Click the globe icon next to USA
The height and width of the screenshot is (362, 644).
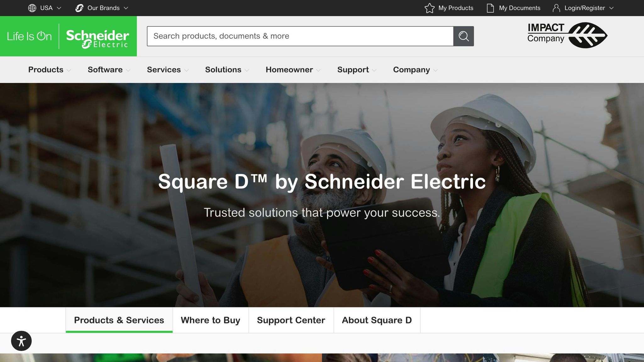[32, 8]
